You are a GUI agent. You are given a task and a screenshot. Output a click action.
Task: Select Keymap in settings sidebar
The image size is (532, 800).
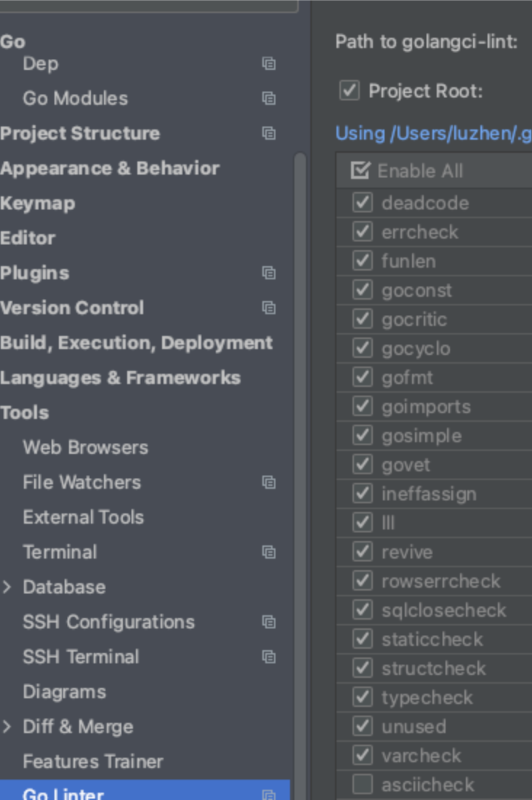point(37,203)
